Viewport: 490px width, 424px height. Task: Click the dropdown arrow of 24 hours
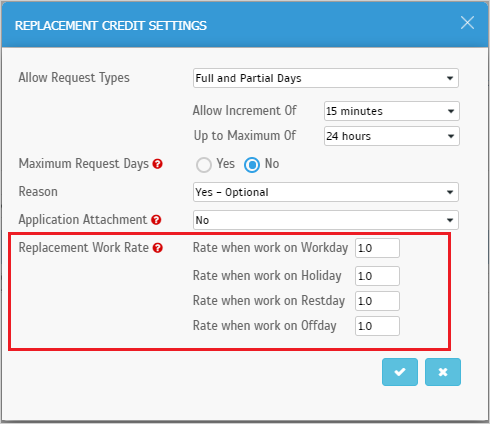click(x=451, y=136)
